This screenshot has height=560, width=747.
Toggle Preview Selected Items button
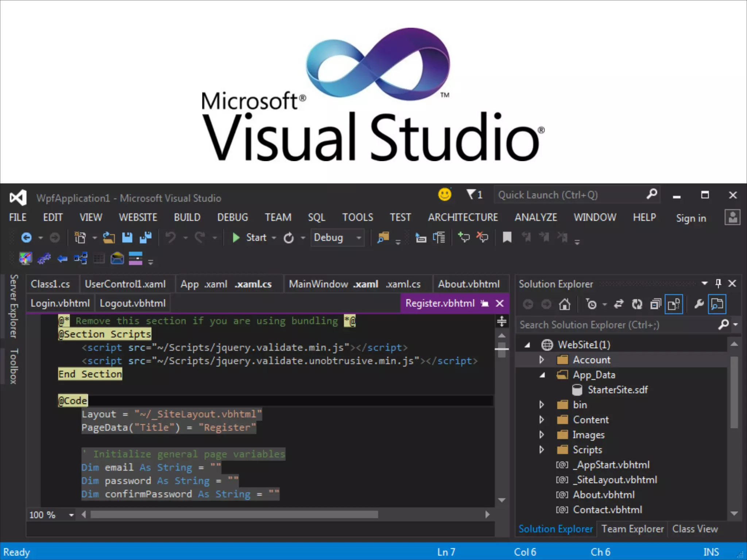717,304
